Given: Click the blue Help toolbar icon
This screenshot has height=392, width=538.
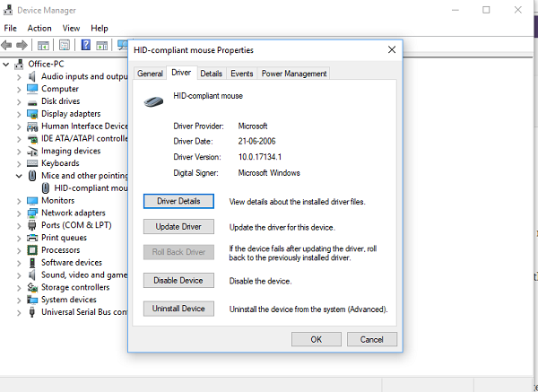Looking at the screenshot, I should tap(86, 44).
